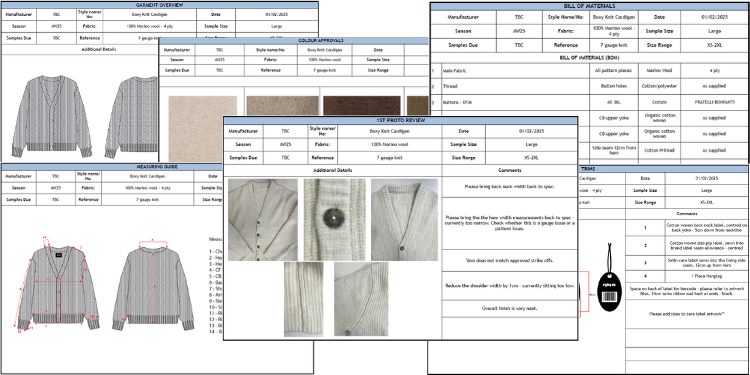Viewport: 750px width, 375px height.
Task: Click 'Boxy Knit Cardigan' in Measuring Guide header
Action: point(146,176)
